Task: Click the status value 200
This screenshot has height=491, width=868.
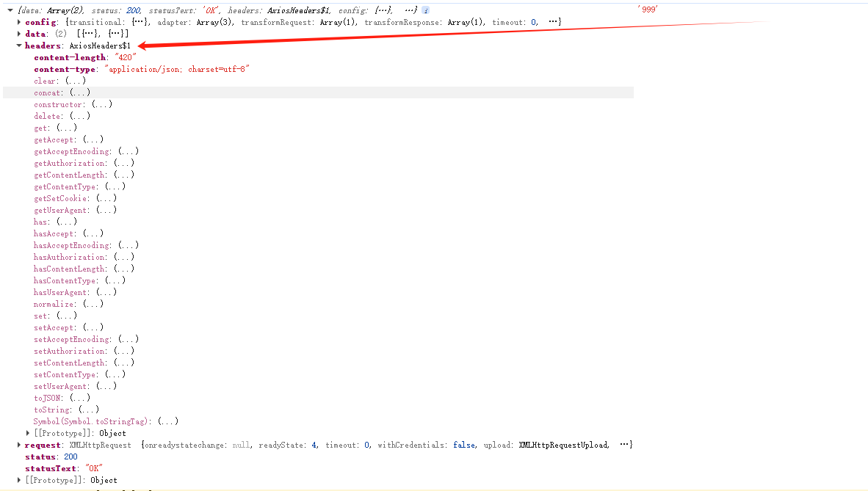Action: 70,457
